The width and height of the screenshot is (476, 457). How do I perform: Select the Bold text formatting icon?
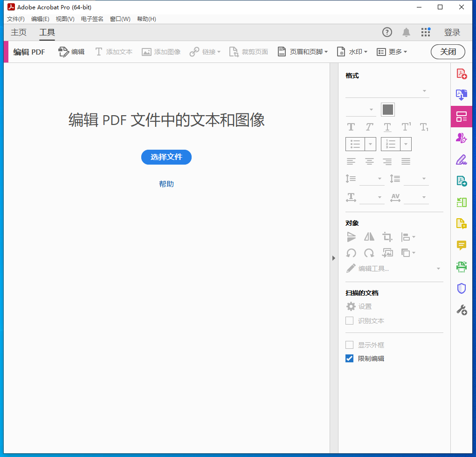pyautogui.click(x=351, y=126)
